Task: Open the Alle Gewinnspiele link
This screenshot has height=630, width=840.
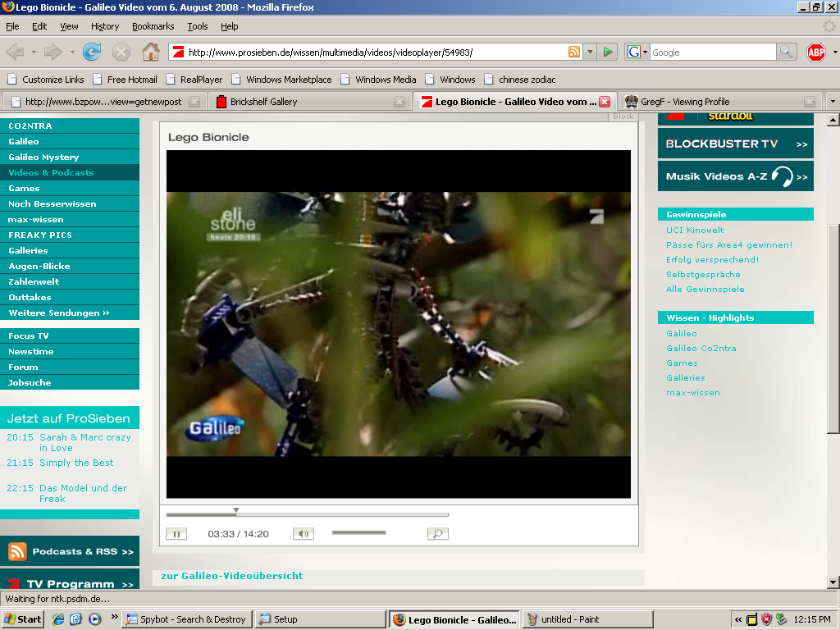Action: pos(705,290)
